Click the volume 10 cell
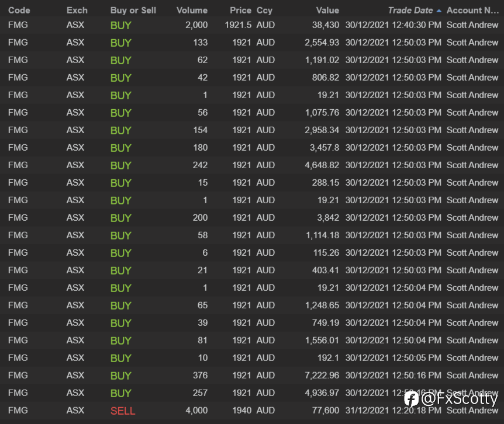 pyautogui.click(x=203, y=357)
